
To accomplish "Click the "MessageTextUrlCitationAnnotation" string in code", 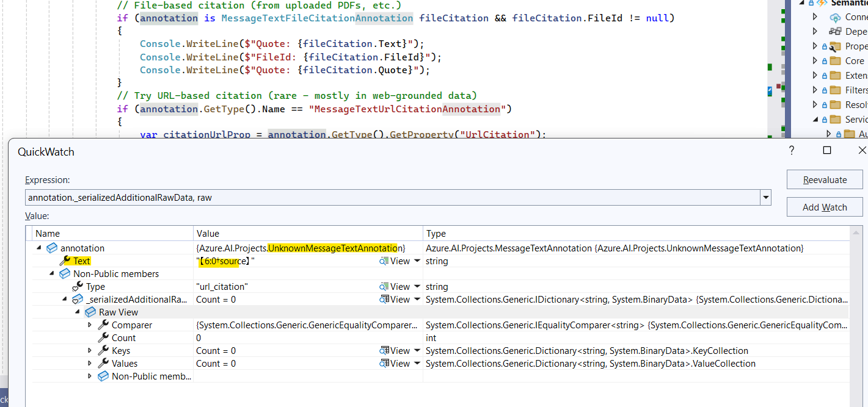I will pyautogui.click(x=407, y=109).
